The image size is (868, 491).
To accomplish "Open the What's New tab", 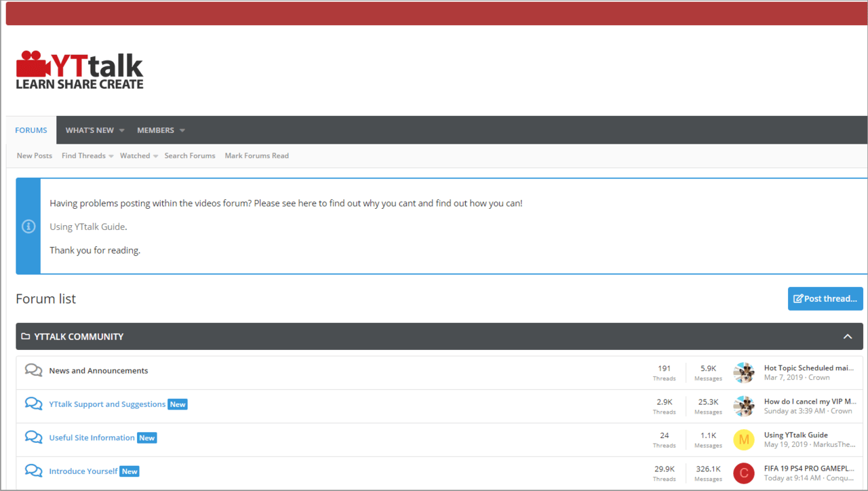I will coord(90,130).
